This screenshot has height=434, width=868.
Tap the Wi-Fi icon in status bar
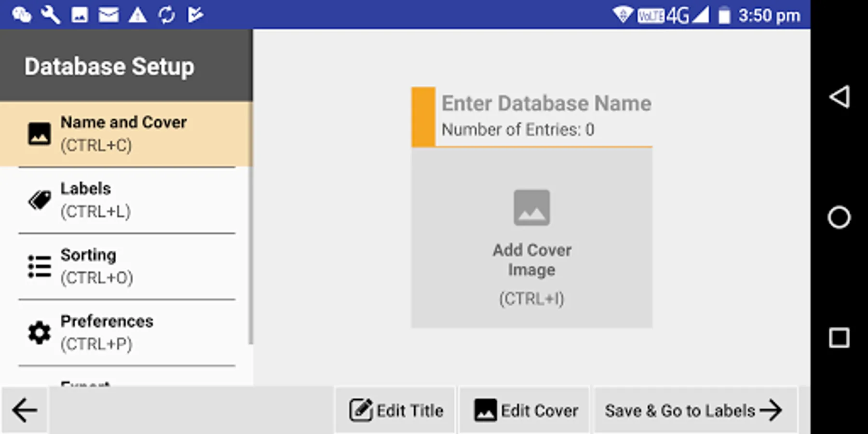623,14
